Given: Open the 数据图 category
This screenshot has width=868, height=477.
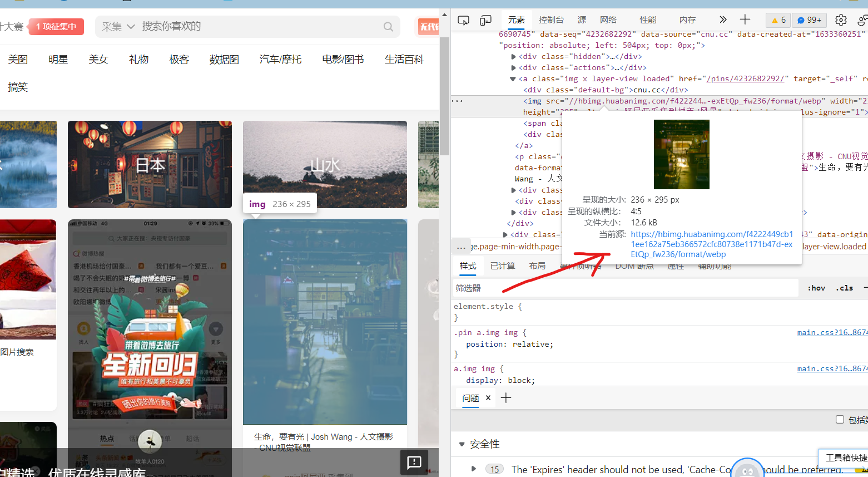Looking at the screenshot, I should pos(224,59).
